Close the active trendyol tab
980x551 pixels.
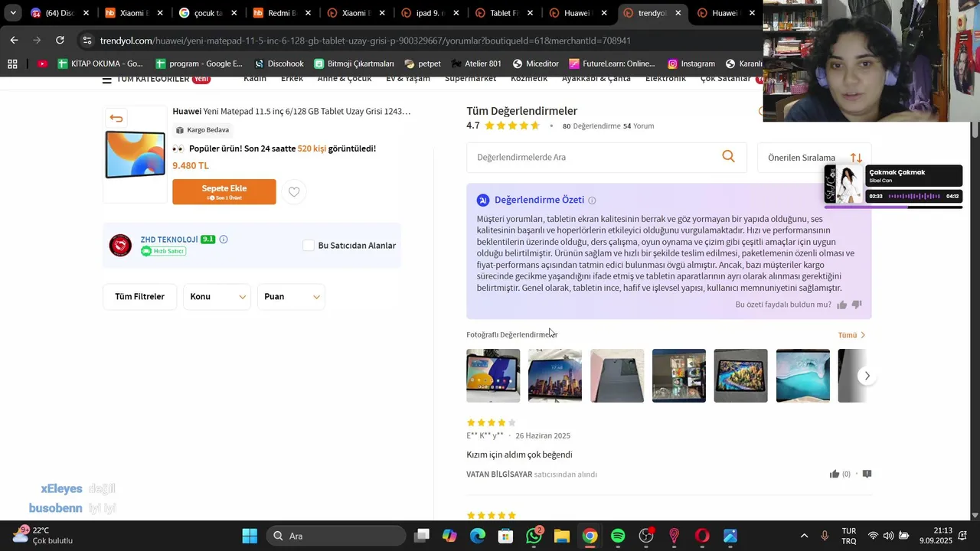(678, 13)
